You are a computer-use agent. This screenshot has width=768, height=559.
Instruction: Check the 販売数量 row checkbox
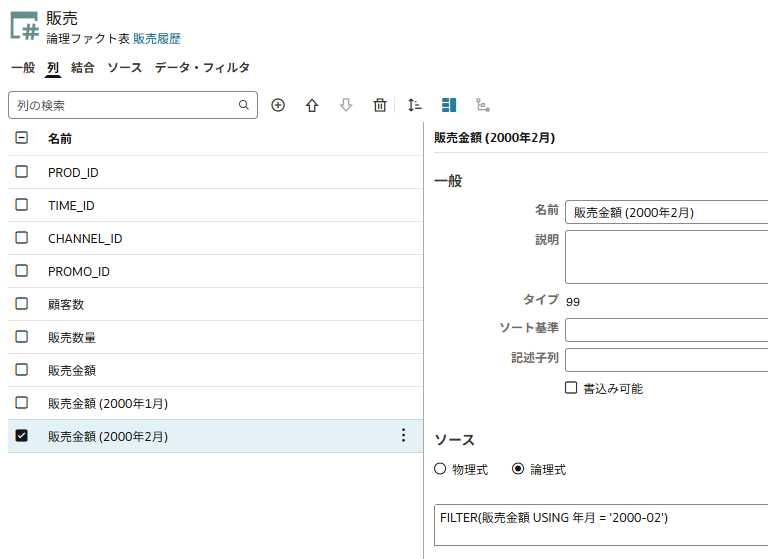pyautogui.click(x=22, y=337)
